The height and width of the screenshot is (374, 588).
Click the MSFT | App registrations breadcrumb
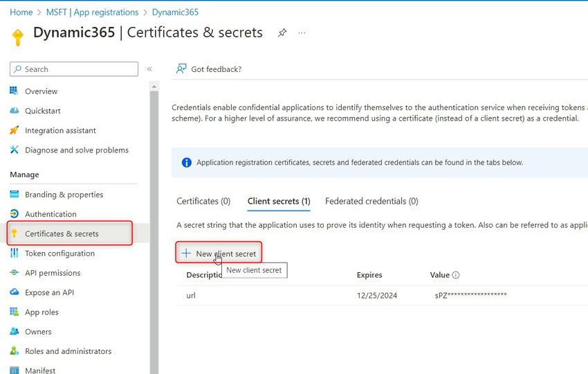[92, 12]
